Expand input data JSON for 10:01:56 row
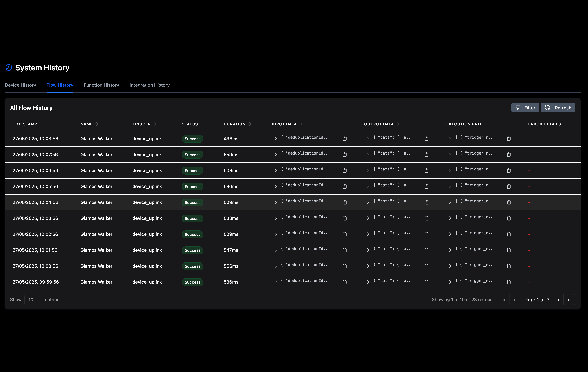 [x=276, y=250]
